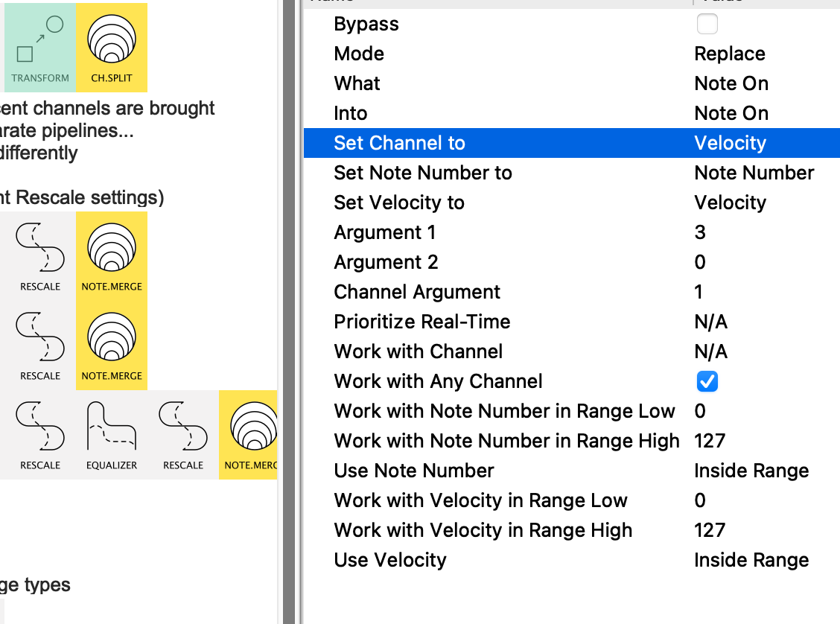The image size is (840, 624).
Task: Edit the Argument 1 value field
Action: (x=700, y=232)
